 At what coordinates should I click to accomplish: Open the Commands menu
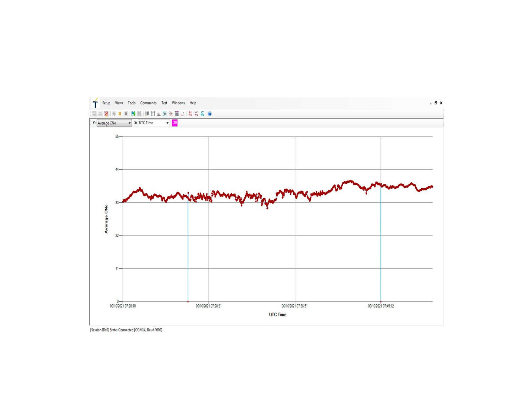[x=148, y=103]
